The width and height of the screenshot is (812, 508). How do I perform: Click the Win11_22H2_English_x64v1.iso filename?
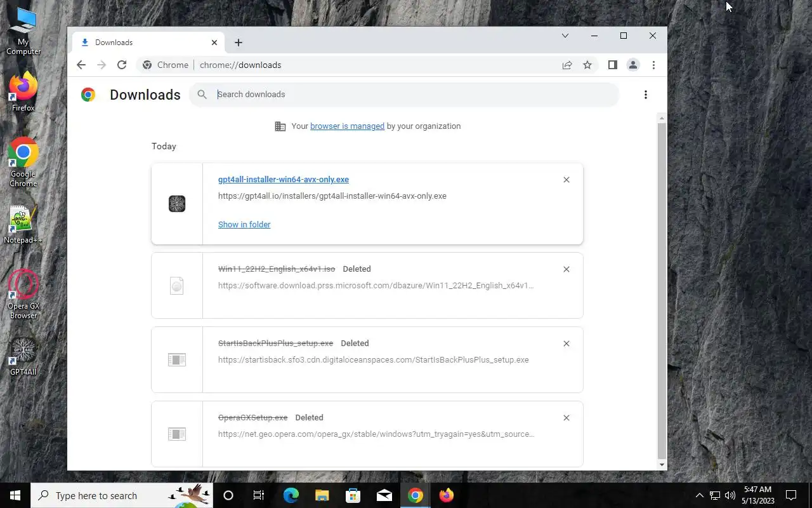[x=277, y=269]
